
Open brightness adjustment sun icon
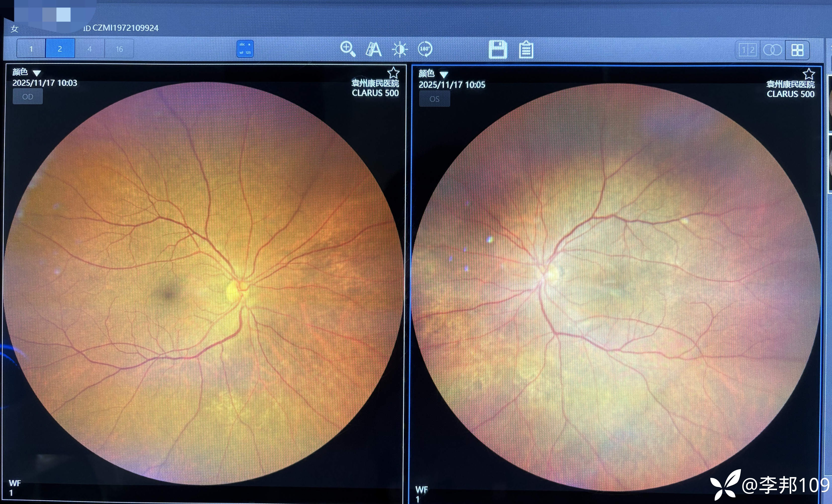(x=400, y=49)
